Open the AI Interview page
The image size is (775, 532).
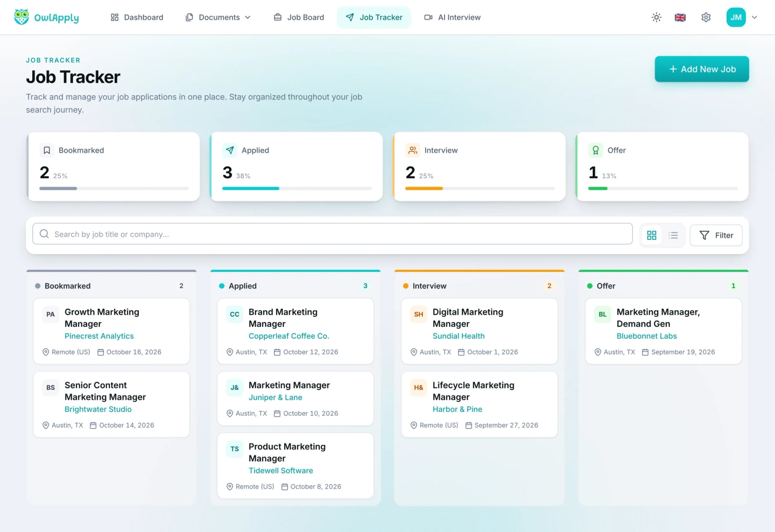tap(452, 17)
